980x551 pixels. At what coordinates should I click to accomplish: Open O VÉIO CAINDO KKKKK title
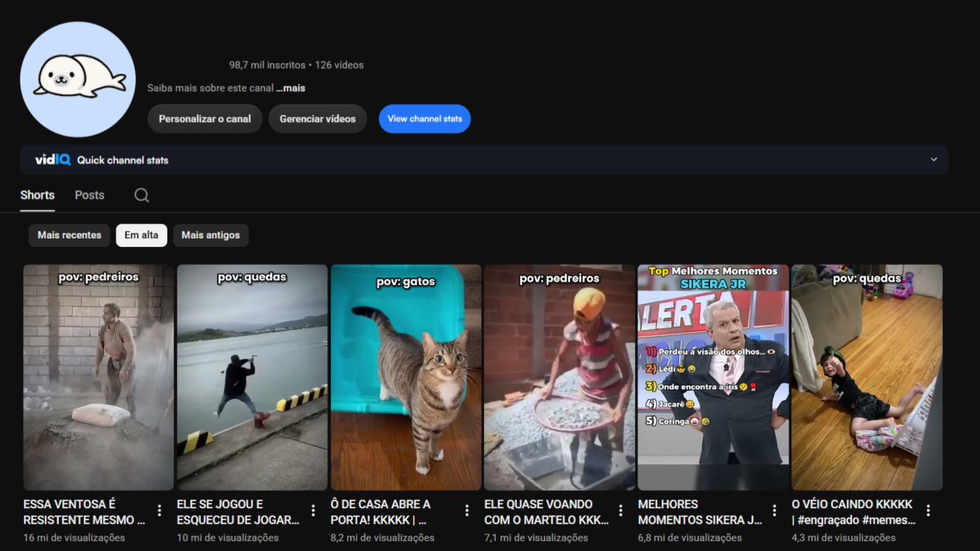[x=853, y=512]
